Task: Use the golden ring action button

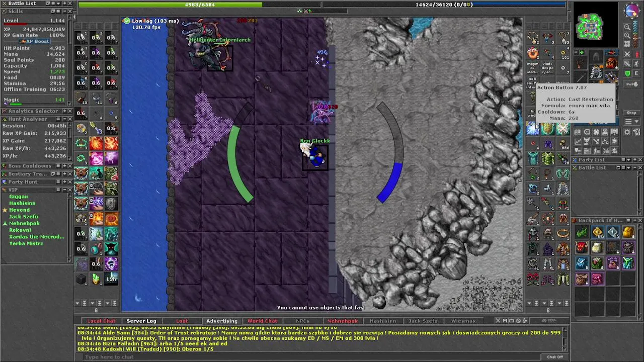Action: click(563, 234)
